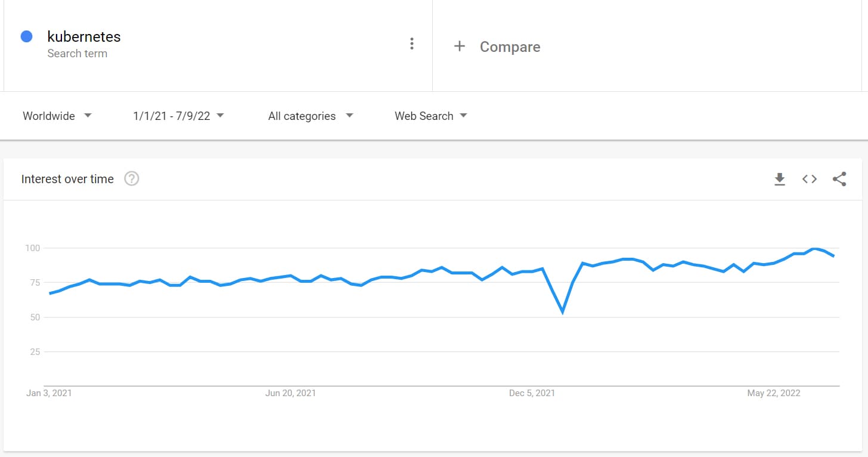Click the Jun 20, 2021 axis label
Viewport: 868px width, 457px height.
(291, 393)
